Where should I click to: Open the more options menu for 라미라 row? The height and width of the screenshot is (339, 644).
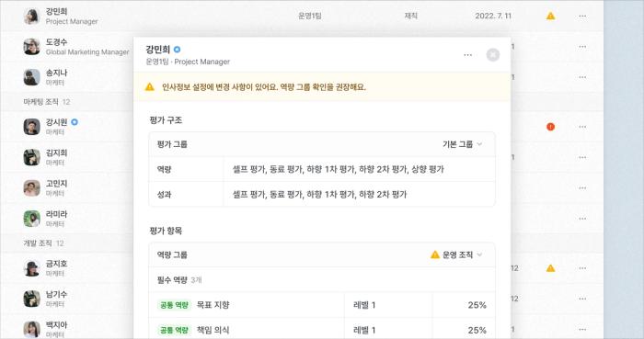click(582, 219)
